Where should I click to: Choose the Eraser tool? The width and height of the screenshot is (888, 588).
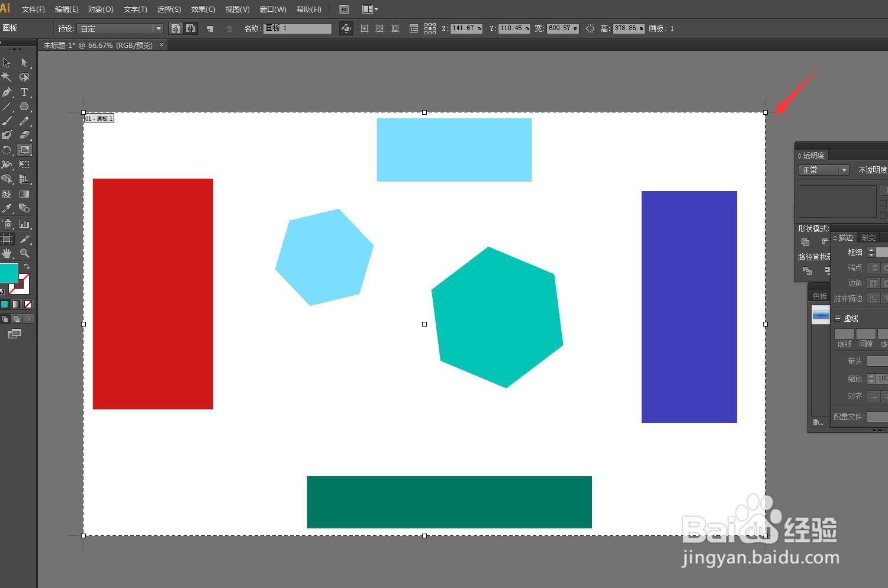(24, 135)
